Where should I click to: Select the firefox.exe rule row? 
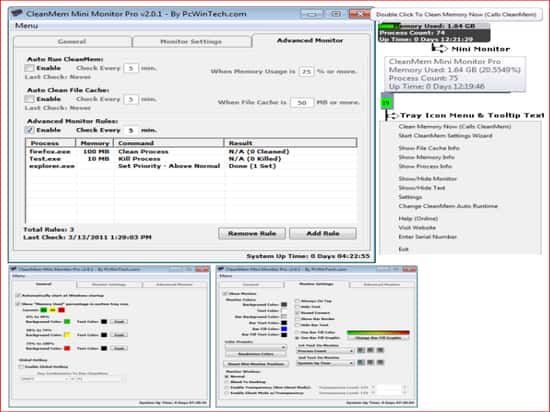pos(192,151)
